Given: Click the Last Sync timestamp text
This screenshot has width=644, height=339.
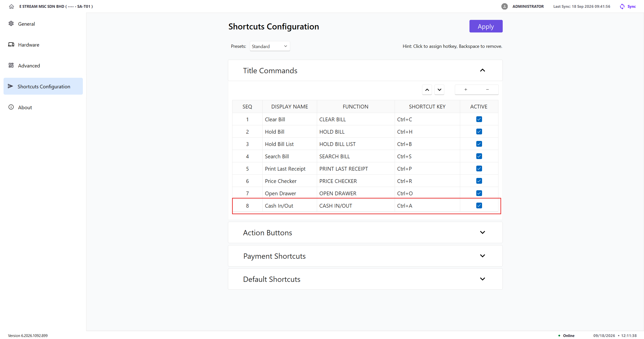Looking at the screenshot, I should [582, 7].
